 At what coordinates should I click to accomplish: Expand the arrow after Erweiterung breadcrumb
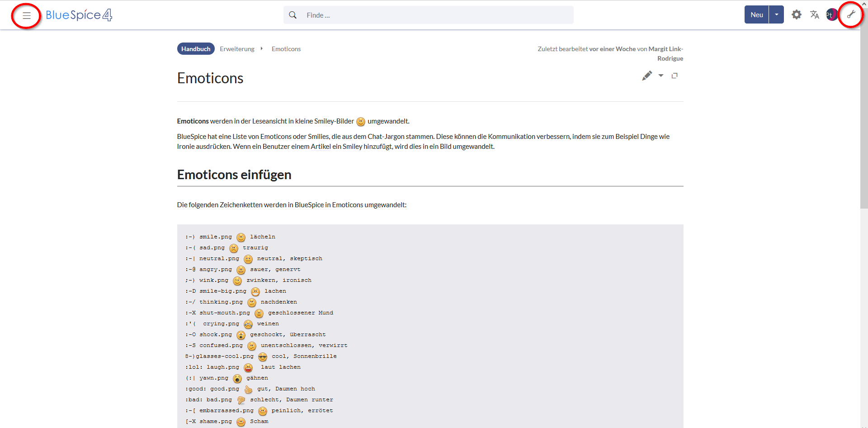262,48
